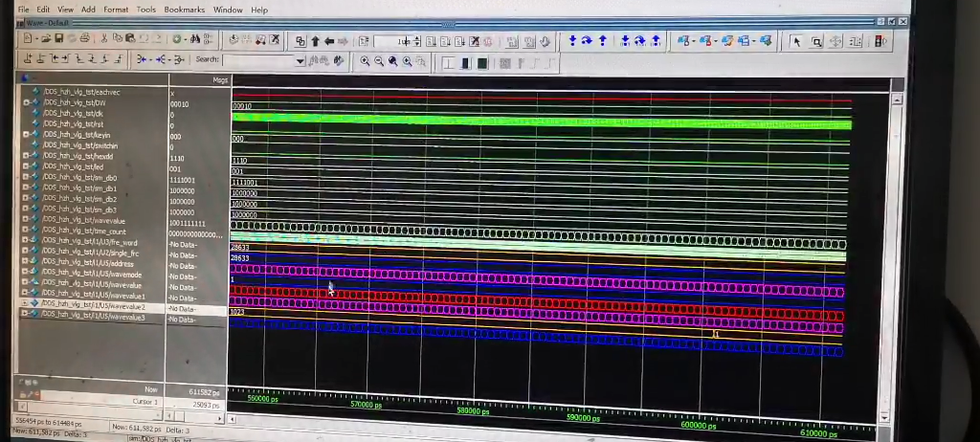Viewport: 980px width, 442px height.
Task: Expand the /DDS_hzh_vlg_tst/hexdd signal
Action: coord(26,156)
